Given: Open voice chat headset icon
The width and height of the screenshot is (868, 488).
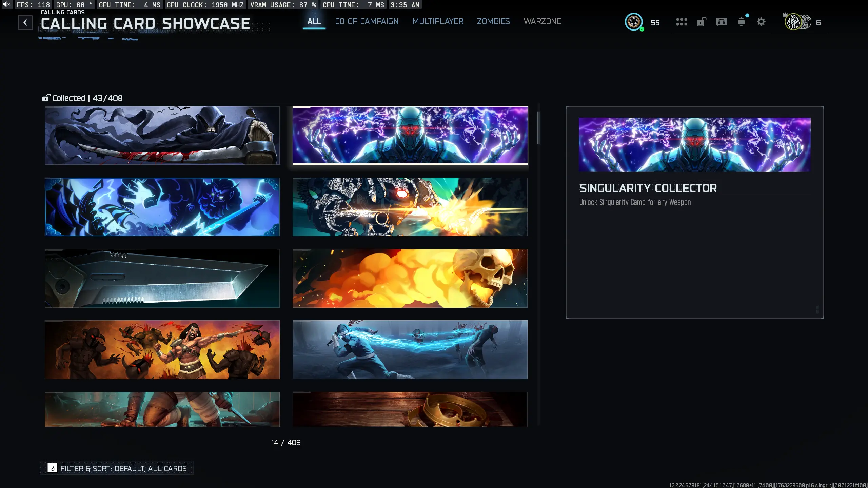Looking at the screenshot, I should (721, 22).
